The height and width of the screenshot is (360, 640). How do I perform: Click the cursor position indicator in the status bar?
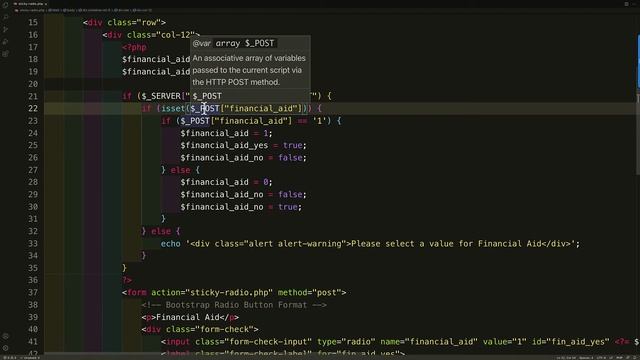pyautogui.click(x=565, y=358)
